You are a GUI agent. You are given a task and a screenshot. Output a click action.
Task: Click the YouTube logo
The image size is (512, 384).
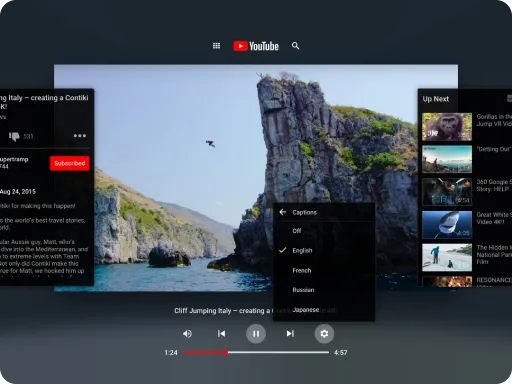pos(256,46)
